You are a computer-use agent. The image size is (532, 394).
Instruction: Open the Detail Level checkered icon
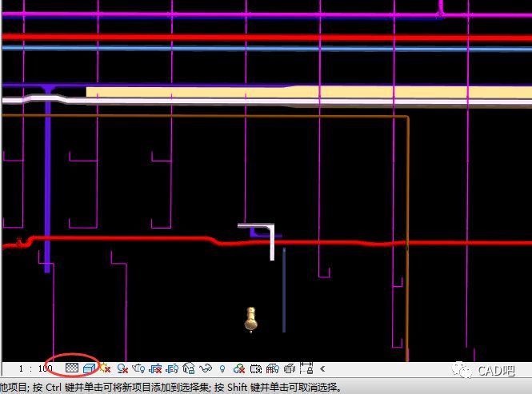point(72,368)
